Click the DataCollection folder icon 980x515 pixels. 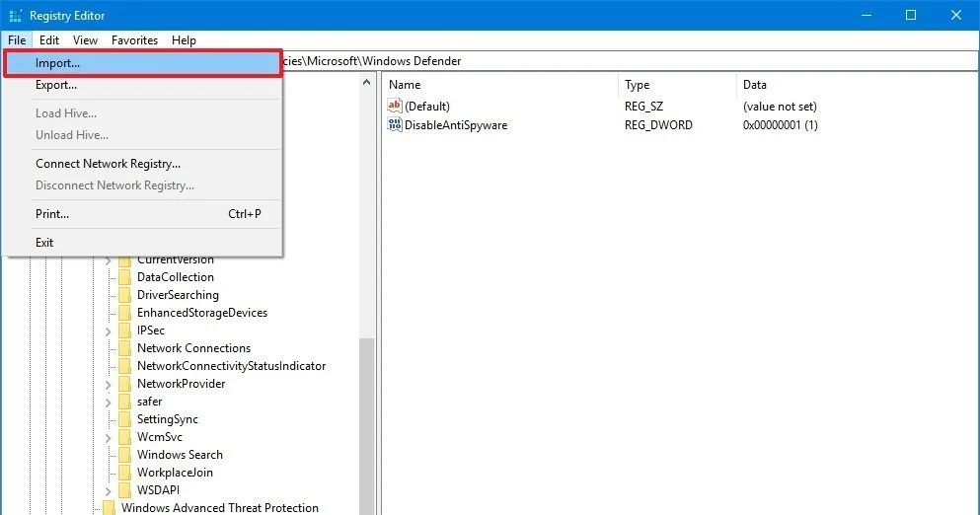[124, 277]
